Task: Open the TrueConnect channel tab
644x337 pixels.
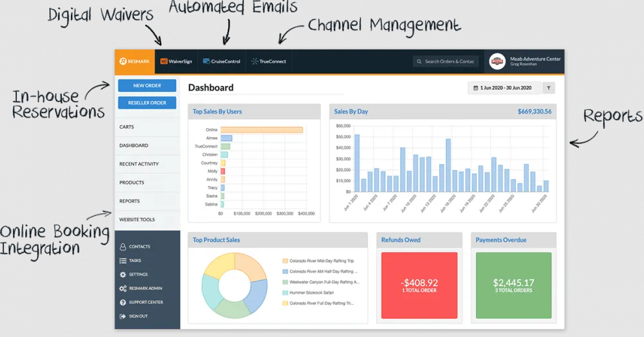Action: [268, 61]
